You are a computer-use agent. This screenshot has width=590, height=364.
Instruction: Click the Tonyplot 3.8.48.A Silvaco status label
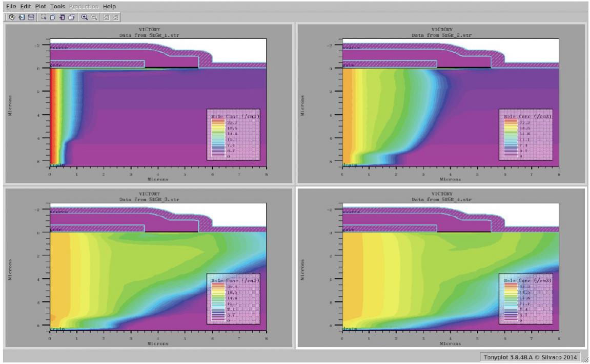coord(530,357)
